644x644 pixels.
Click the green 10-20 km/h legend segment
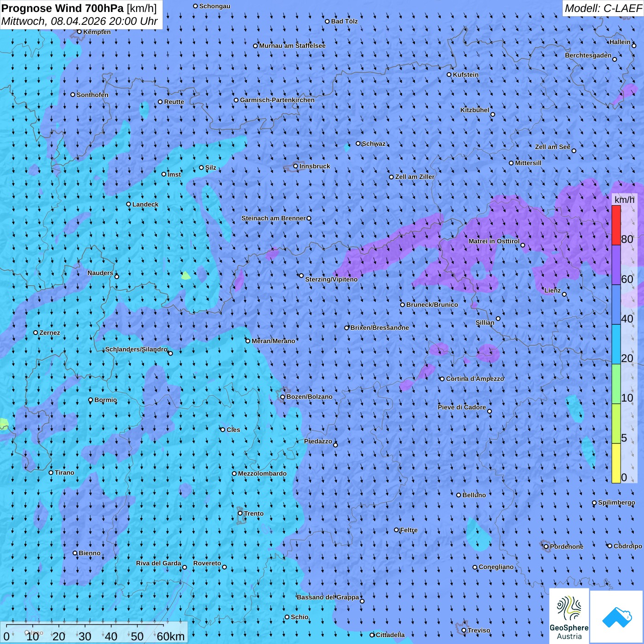616,384
